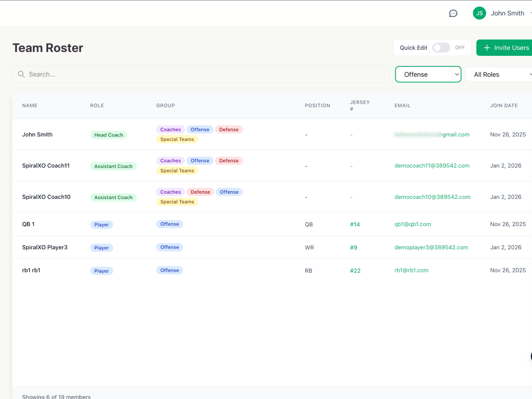Open email qb1@qb1.com
Viewport: 532px width, 399px height.
[413, 224]
